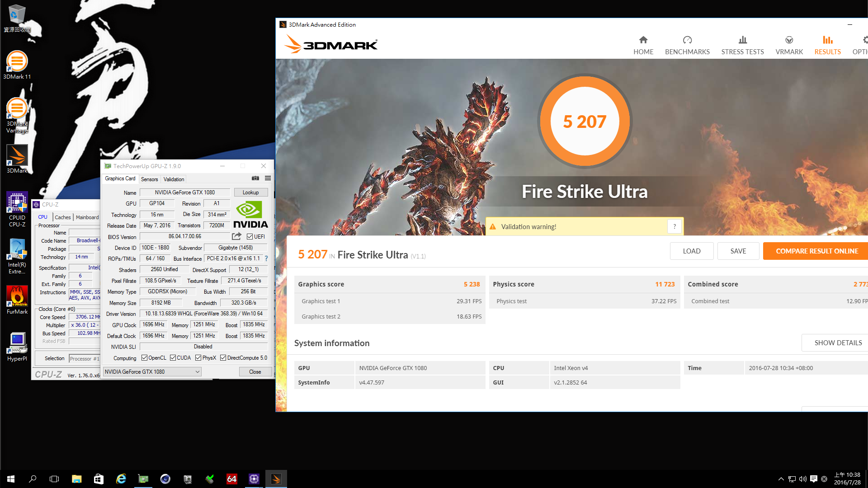Click the LOAD button

(692, 251)
